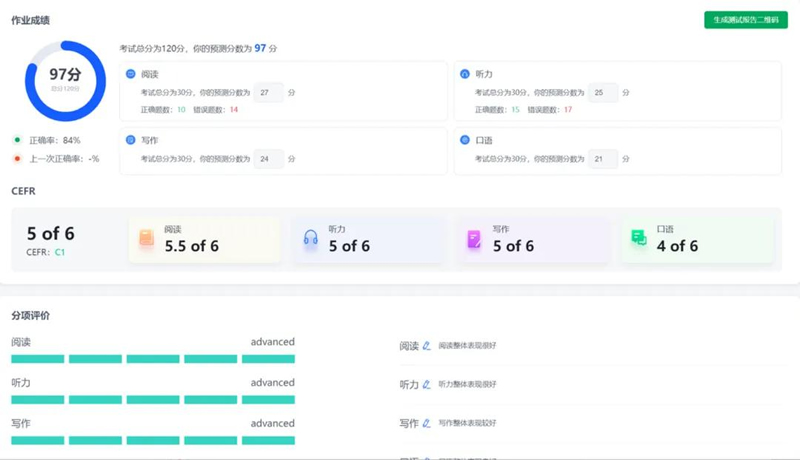Click the 阅读整体表现很好 comment text
This screenshot has width=800, height=460.
click(x=467, y=346)
